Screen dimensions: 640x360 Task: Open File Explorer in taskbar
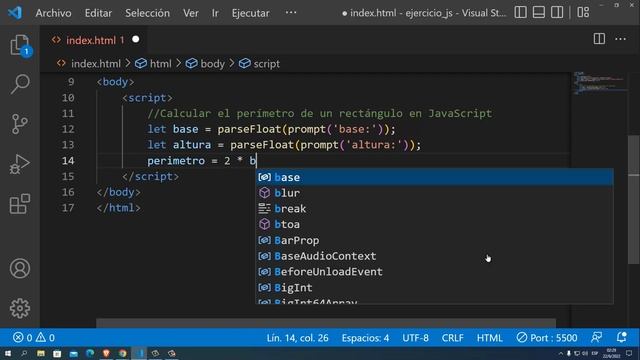click(x=41, y=353)
